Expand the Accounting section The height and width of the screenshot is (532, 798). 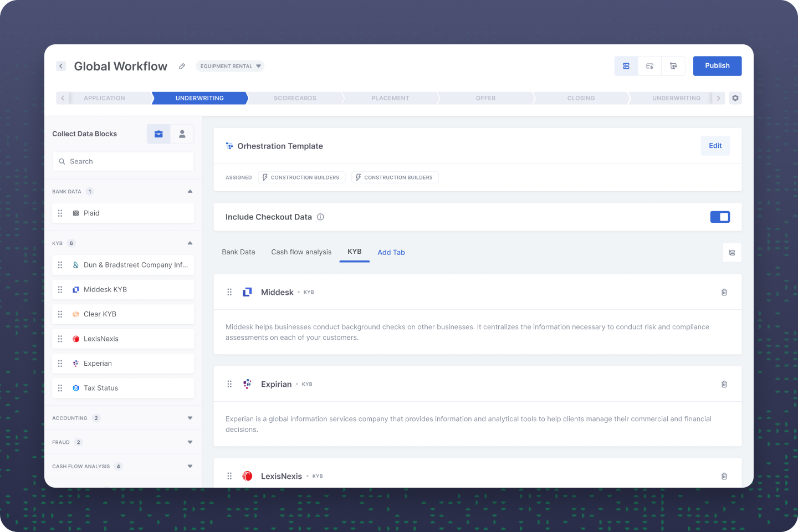pyautogui.click(x=190, y=418)
